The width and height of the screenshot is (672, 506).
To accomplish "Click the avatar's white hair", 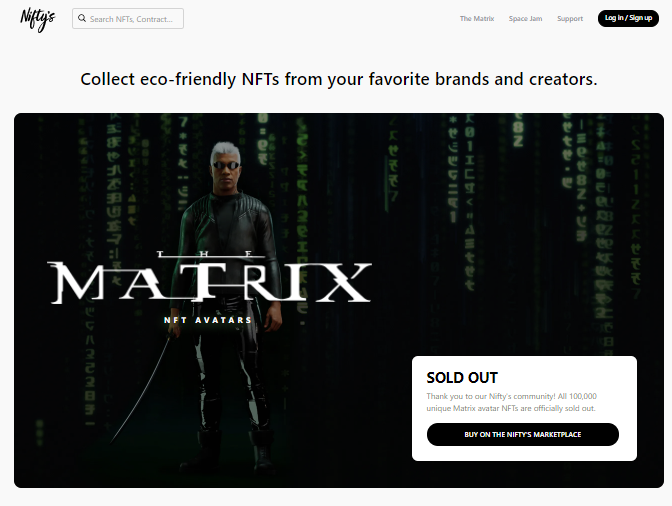I will [x=225, y=151].
